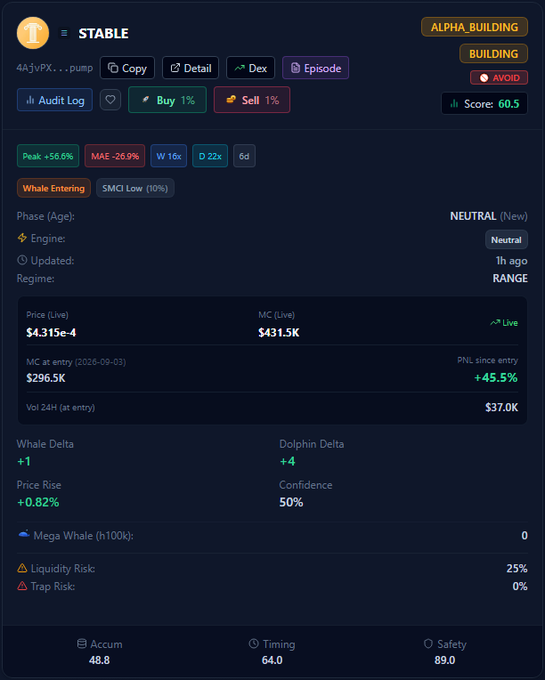Sell 1% of STABLE
The image size is (545, 680).
pyautogui.click(x=252, y=100)
